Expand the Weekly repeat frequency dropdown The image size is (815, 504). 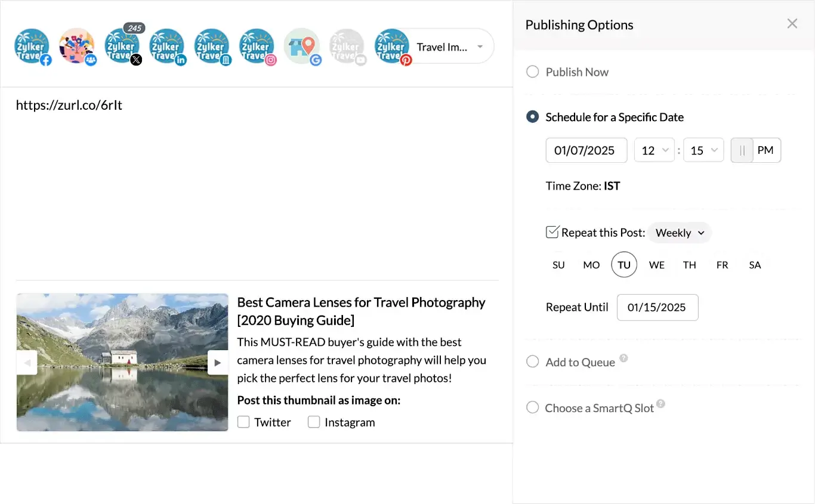[x=680, y=233]
